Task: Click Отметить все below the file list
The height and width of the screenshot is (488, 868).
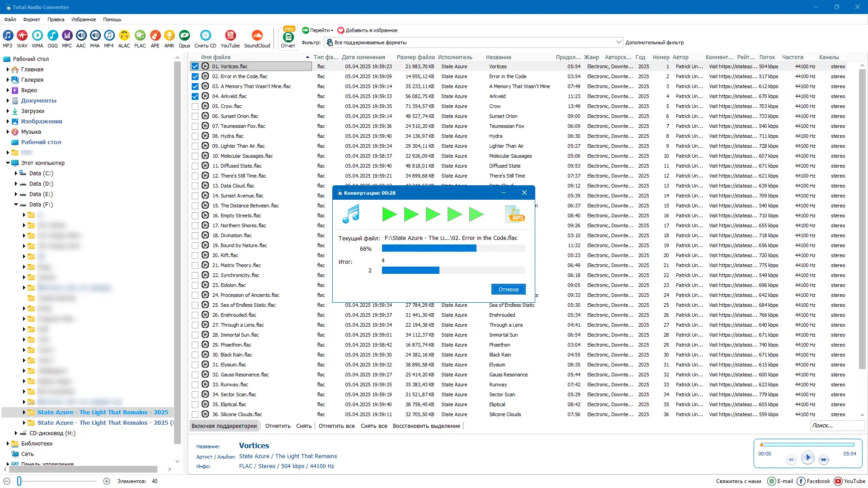Action: 336,426
